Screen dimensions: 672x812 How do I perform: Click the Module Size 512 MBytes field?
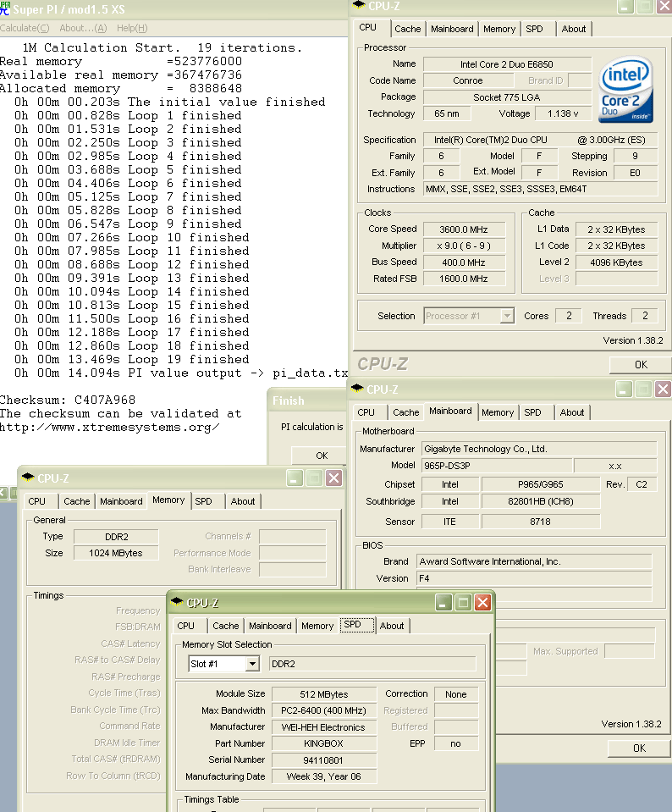(324, 694)
